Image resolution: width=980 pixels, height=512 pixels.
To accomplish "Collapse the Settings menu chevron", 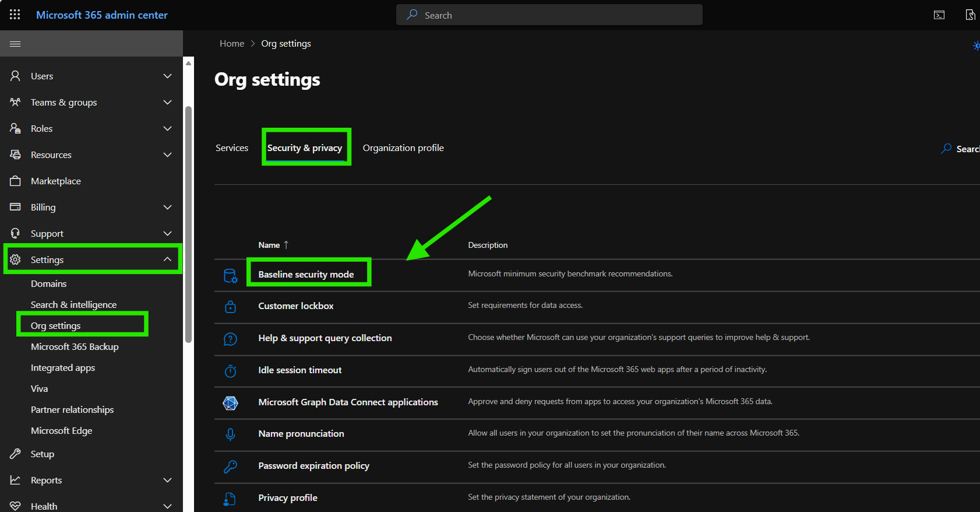I will coord(168,259).
